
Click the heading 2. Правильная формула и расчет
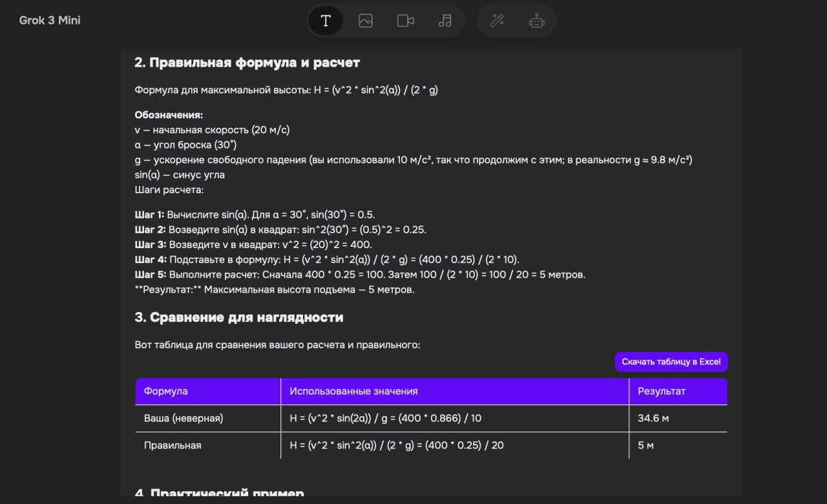[247, 63]
